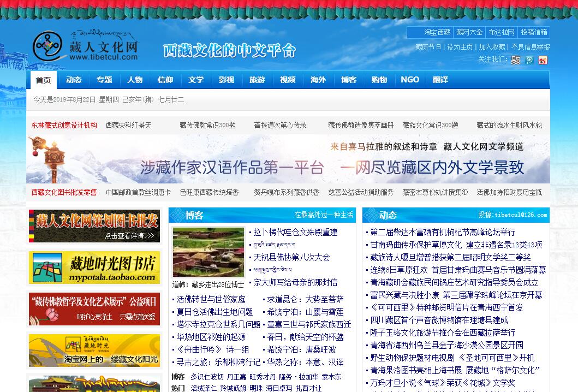This screenshot has height=392, width=578.
Task: Open the 拉卜楞代哇仓文殊殿重建 blog article
Action: (x=295, y=232)
